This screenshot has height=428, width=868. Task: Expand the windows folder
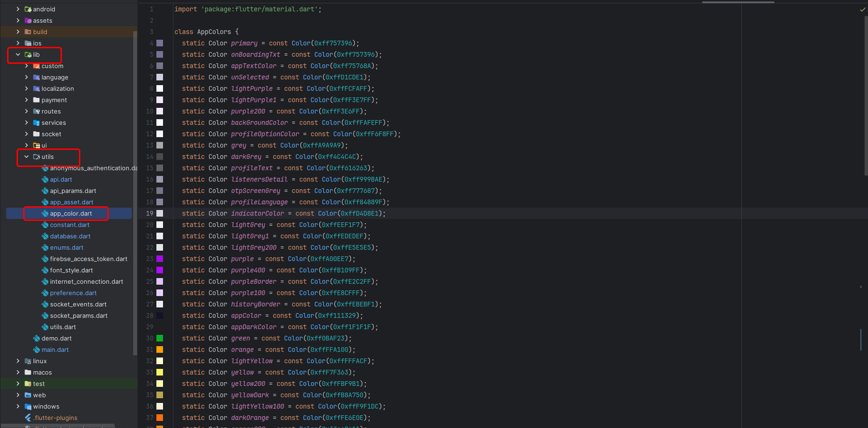(x=18, y=406)
